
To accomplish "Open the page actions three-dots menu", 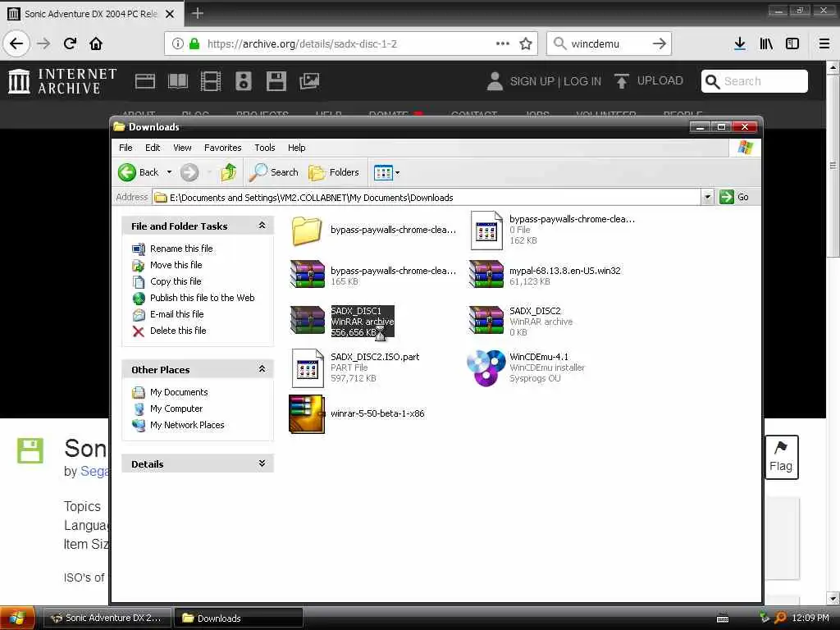I will point(503,43).
